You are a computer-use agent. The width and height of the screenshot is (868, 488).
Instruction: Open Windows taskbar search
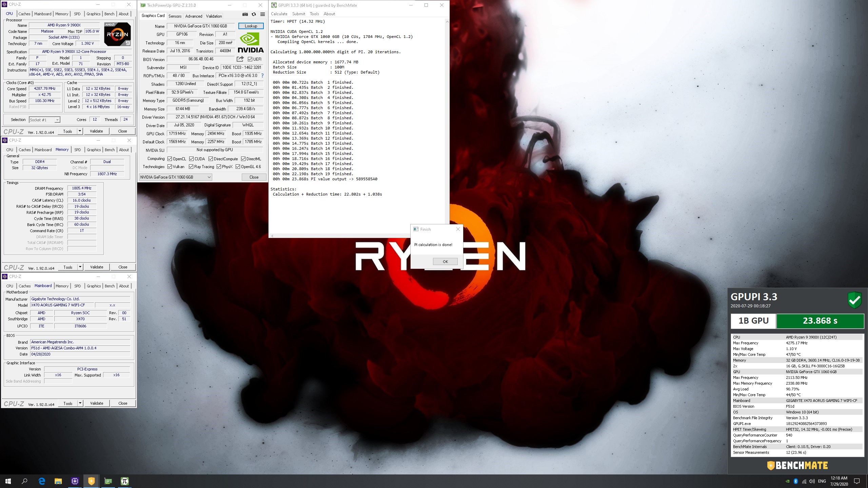coord(24,481)
